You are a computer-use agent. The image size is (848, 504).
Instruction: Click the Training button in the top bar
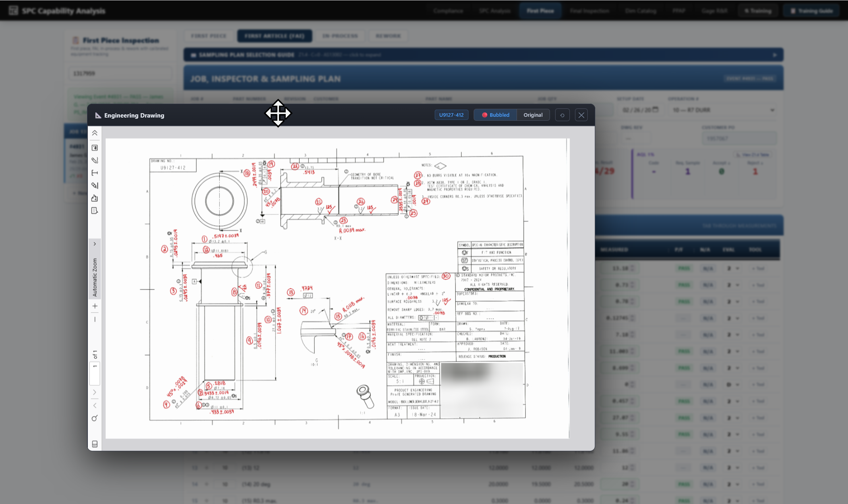coord(757,11)
